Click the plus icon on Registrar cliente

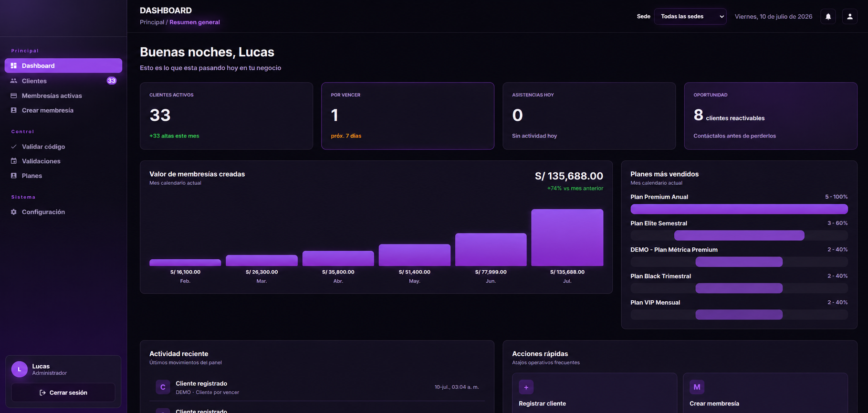(x=526, y=387)
